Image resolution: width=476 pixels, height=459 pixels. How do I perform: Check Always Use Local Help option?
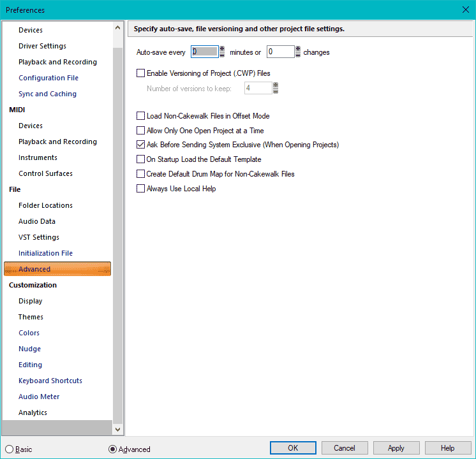[141, 189]
